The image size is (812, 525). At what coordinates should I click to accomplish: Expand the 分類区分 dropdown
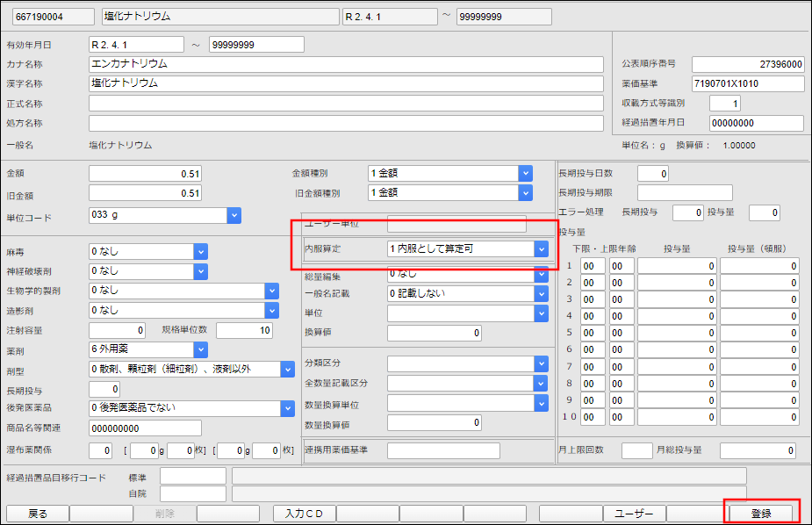coord(540,363)
